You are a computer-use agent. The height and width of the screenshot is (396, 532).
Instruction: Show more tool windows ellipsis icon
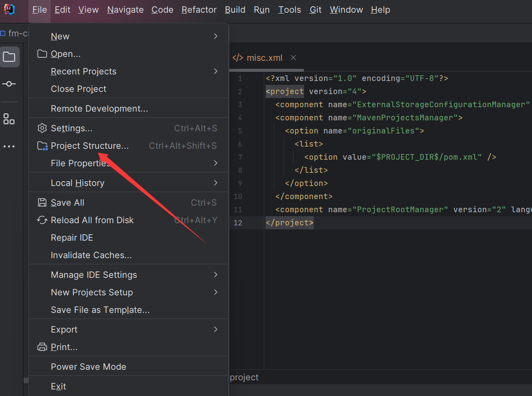[9, 147]
